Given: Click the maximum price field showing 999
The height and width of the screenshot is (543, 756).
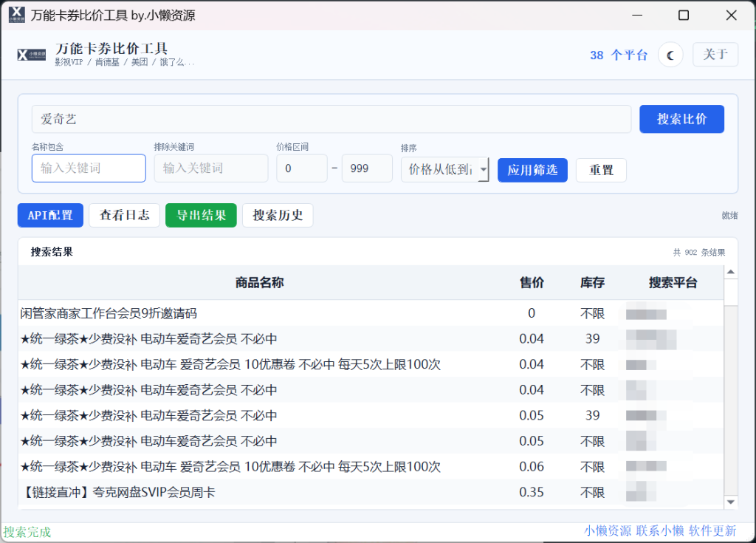Looking at the screenshot, I should click(x=367, y=168).
